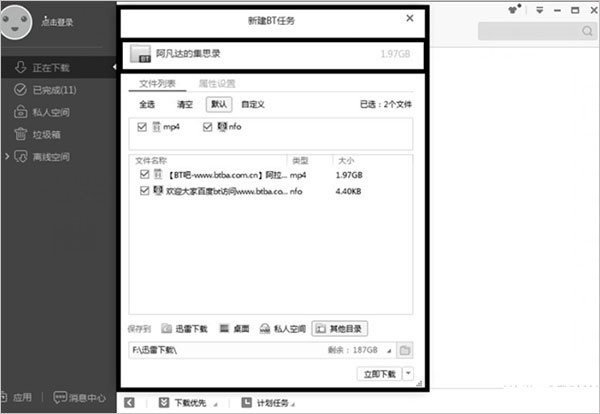Choose the 默认 filter button
The height and width of the screenshot is (414, 600).
[219, 104]
